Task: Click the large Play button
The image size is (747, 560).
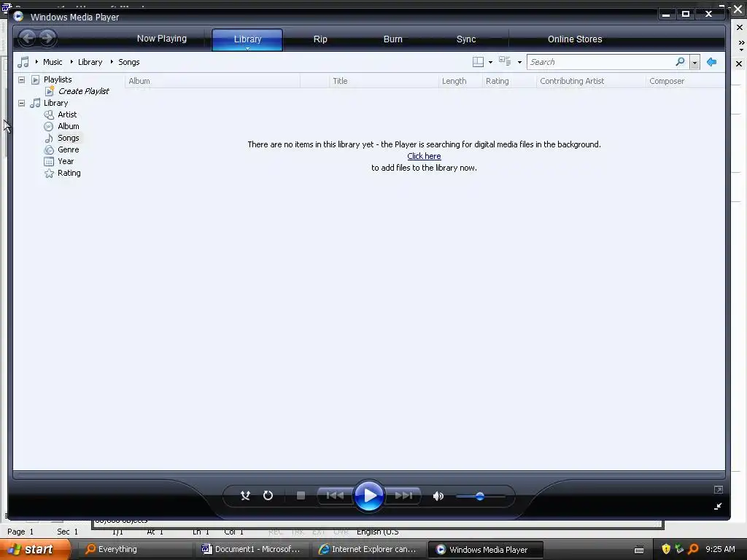Action: pyautogui.click(x=369, y=496)
